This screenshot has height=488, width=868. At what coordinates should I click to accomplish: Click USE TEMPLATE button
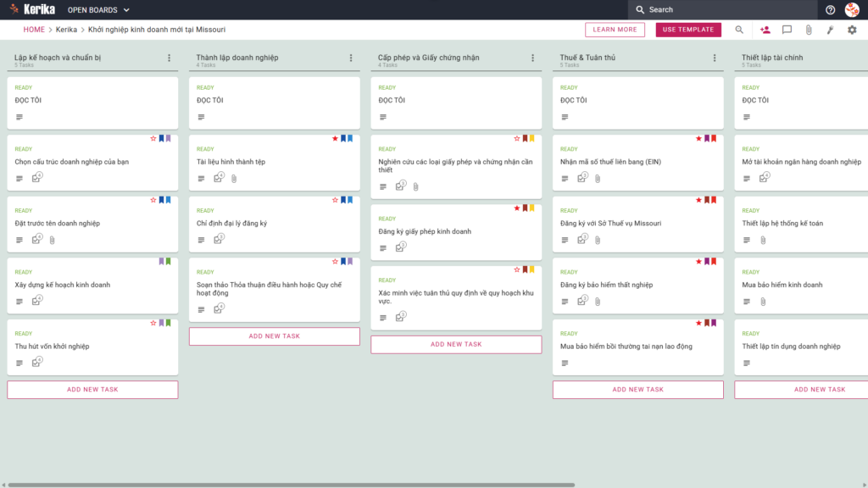pos(688,30)
